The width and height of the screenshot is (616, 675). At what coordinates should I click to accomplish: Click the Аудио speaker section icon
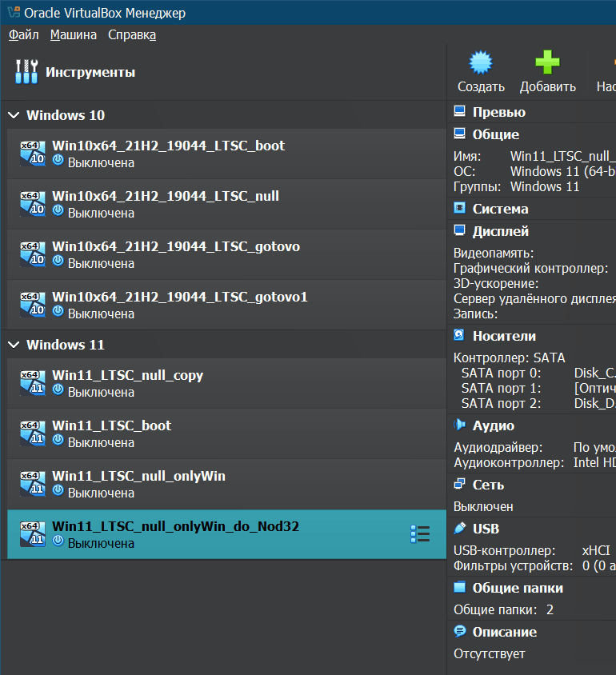click(460, 425)
